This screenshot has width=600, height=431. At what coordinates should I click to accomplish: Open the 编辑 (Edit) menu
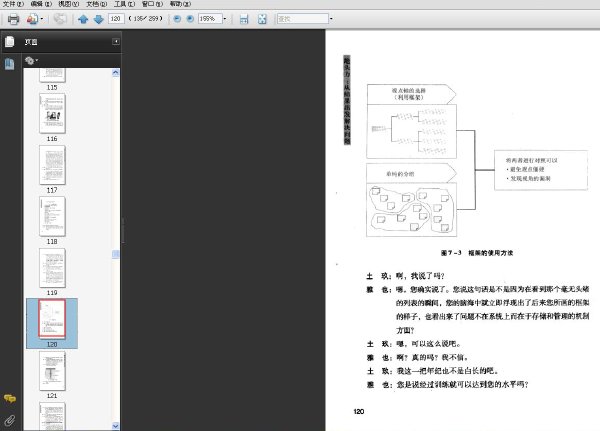click(41, 4)
